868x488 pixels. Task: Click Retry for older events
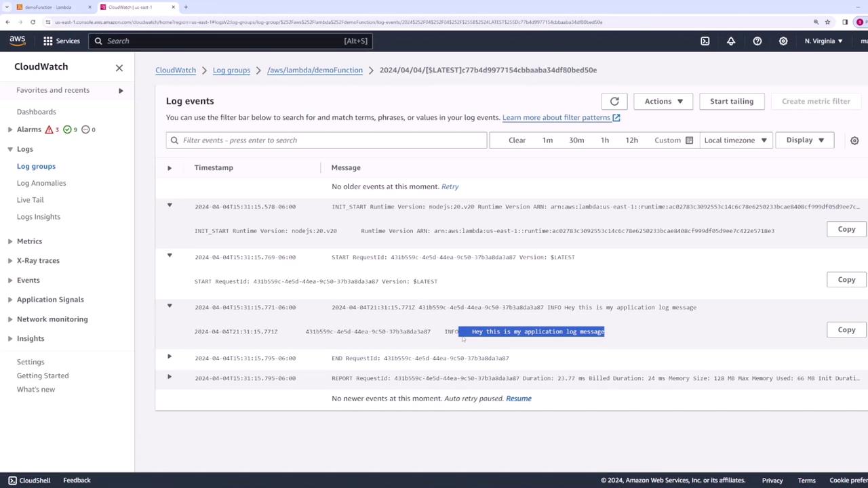point(450,186)
